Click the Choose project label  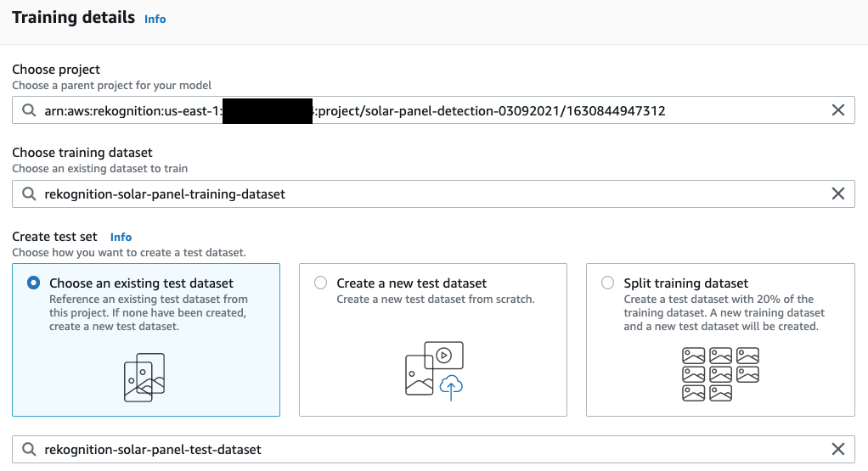pos(56,69)
